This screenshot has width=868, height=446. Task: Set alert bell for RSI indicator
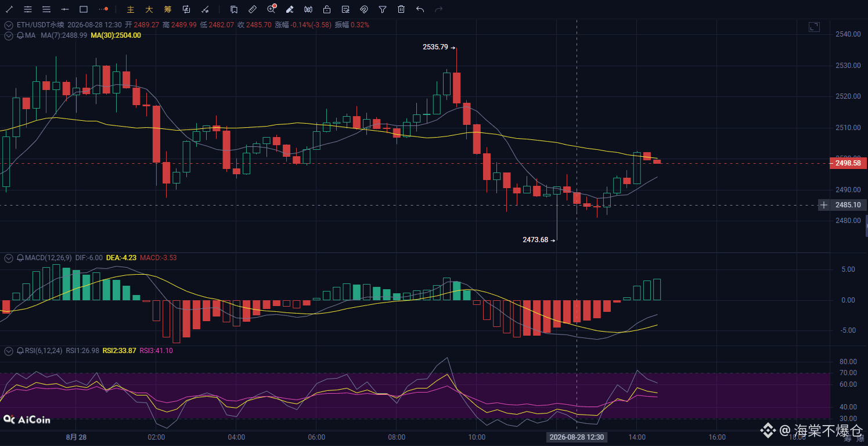(20, 351)
